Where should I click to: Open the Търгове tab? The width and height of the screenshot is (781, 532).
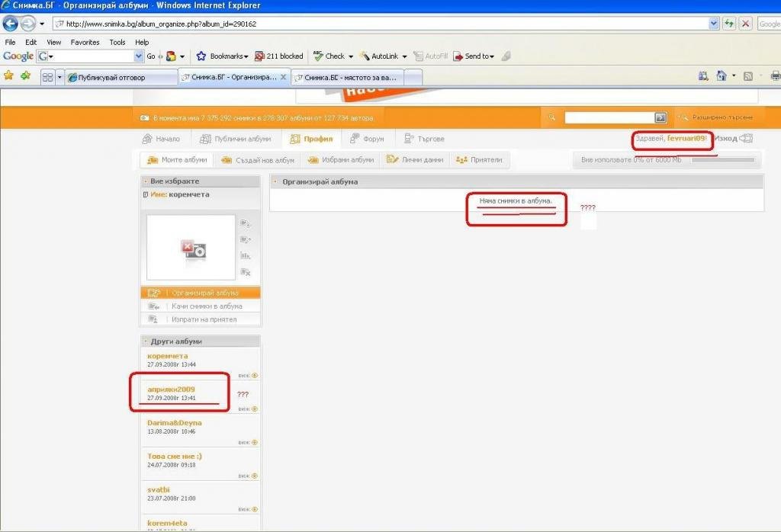424,139
